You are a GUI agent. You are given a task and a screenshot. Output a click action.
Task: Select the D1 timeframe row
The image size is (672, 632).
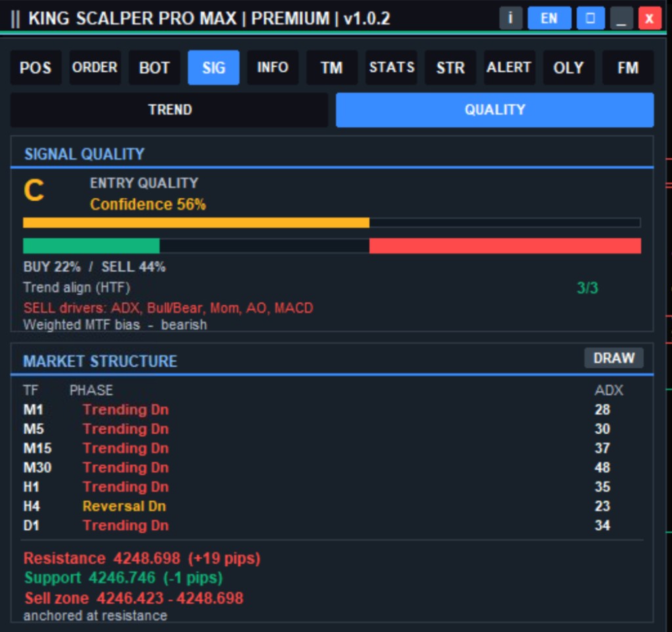click(x=331, y=525)
